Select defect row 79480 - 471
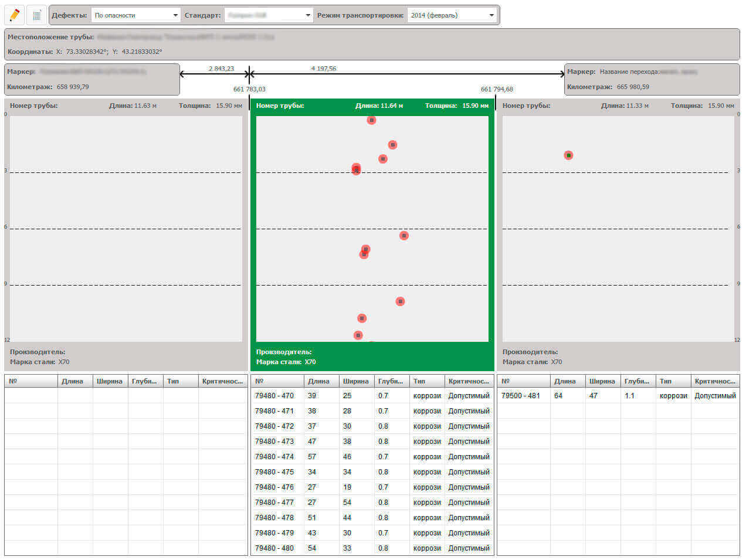 coord(372,411)
